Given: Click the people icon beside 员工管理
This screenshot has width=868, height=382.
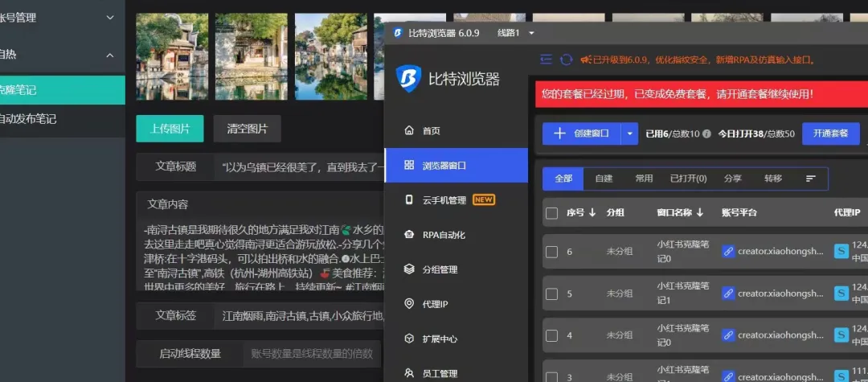Looking at the screenshot, I should point(409,373).
